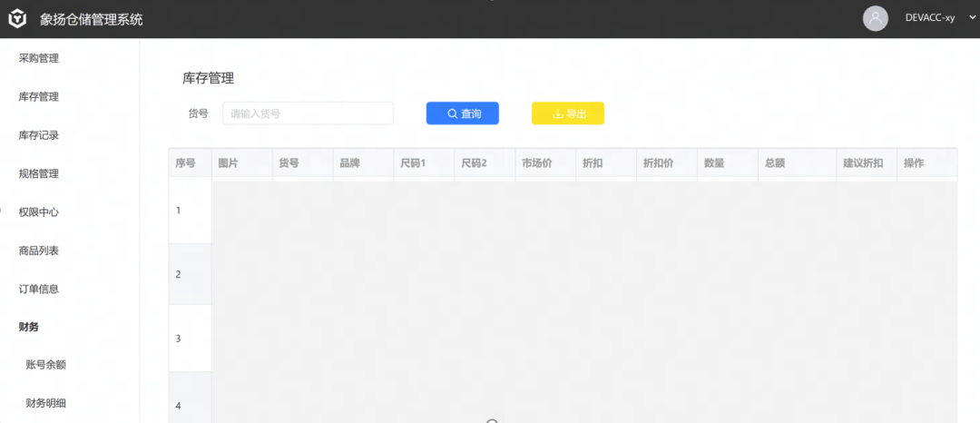Screen dimensions: 980x423
Task: Click the 序号 column header
Action: coord(190,163)
